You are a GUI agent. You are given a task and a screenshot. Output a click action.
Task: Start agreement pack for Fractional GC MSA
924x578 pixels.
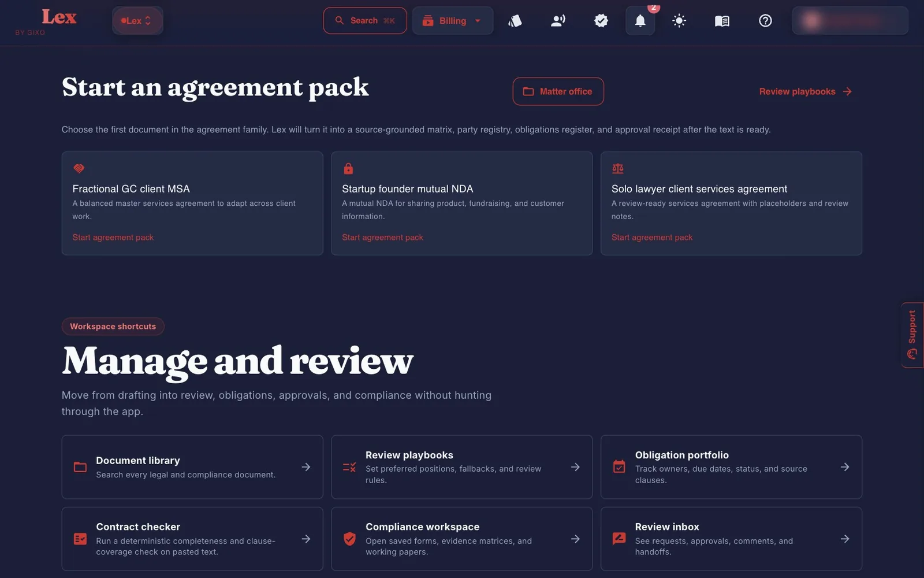coord(113,237)
